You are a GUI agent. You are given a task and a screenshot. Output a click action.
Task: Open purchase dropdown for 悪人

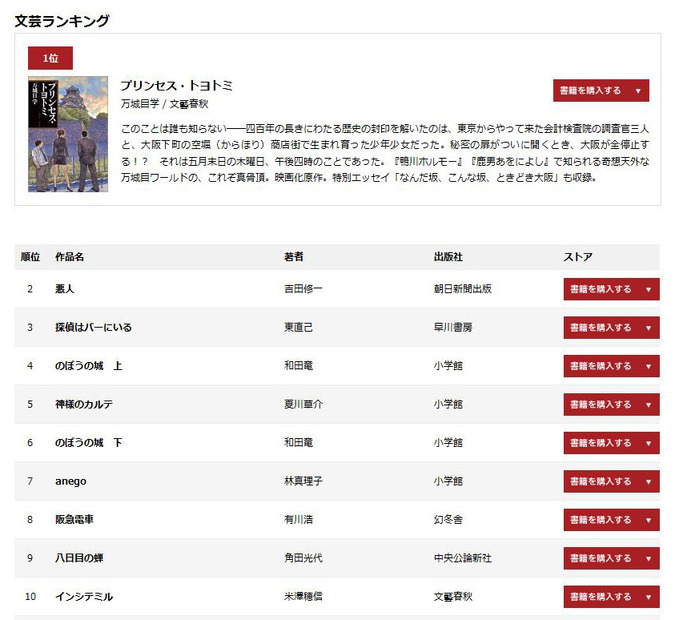tap(611, 289)
